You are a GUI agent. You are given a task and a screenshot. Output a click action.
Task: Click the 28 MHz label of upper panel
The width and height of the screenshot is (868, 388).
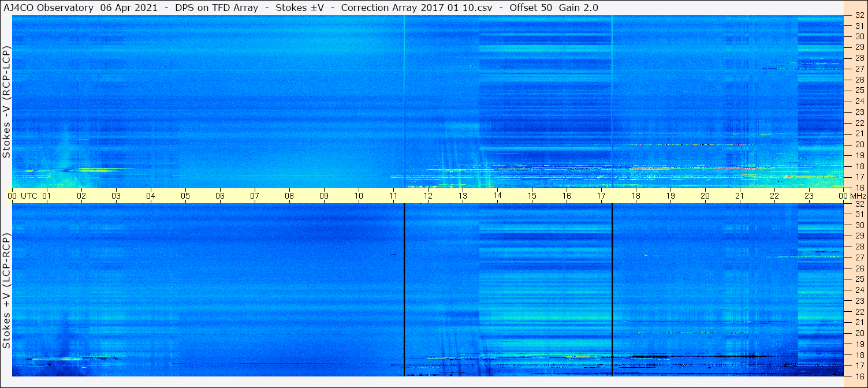click(859, 58)
